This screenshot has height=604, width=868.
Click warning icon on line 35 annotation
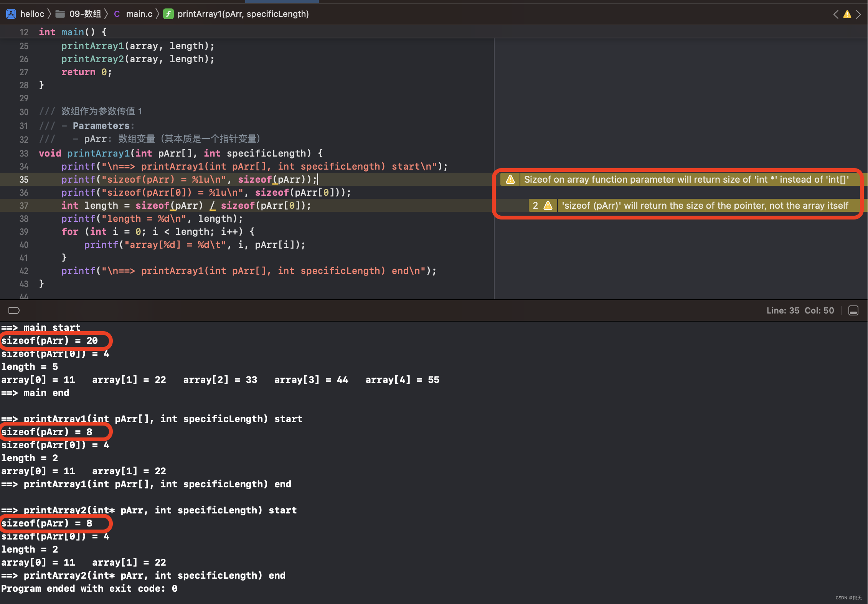coord(510,179)
